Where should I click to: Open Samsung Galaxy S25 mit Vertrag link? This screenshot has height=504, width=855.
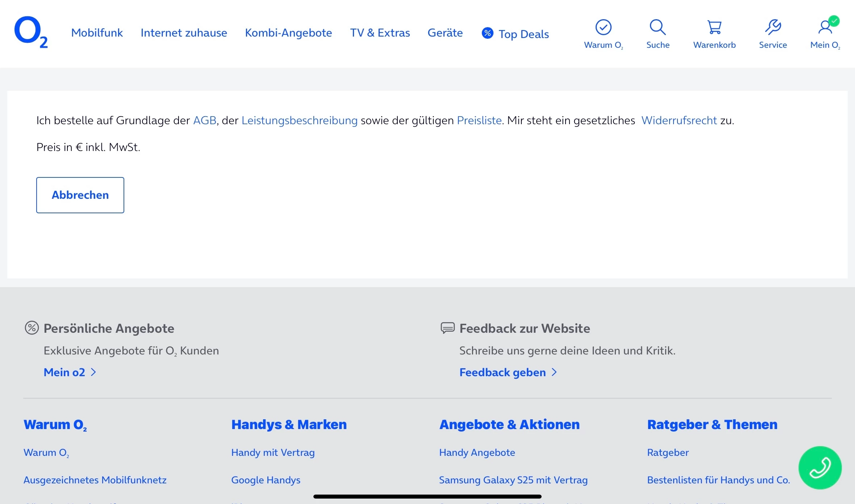click(x=513, y=480)
